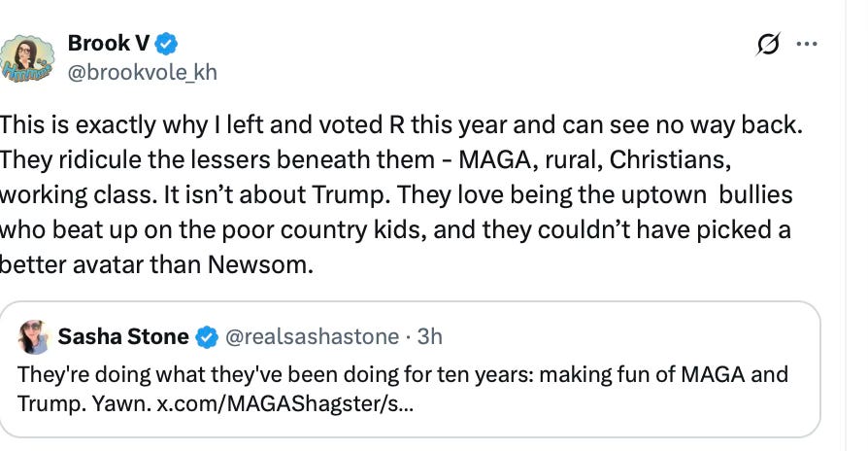
Task: Visit the @brookvole_kh handle
Action: click(x=142, y=70)
